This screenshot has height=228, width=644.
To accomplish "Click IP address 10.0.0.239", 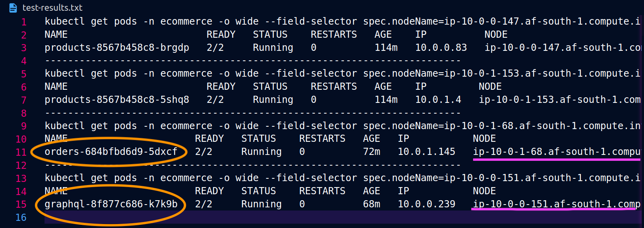I will pyautogui.click(x=427, y=204).
